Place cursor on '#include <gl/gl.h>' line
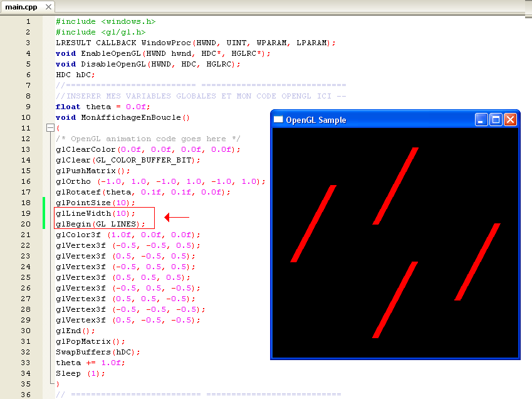This screenshot has height=399, width=532. (x=101, y=32)
